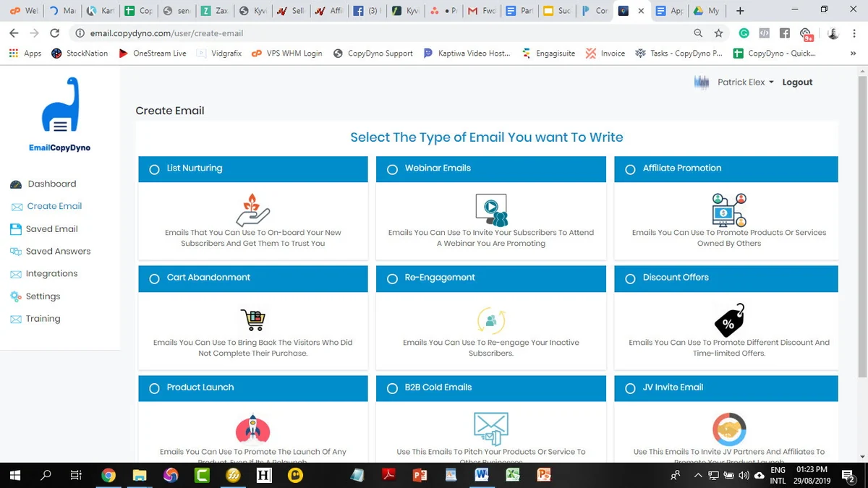Screen dimensions: 868x488
Task: Open the CopyDyno Support bookmark
Action: tap(373, 53)
